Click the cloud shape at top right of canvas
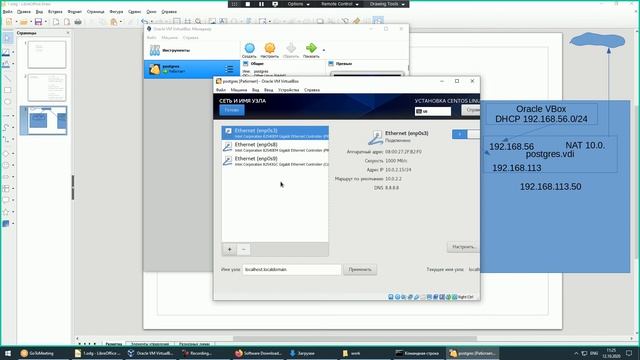 click(597, 40)
